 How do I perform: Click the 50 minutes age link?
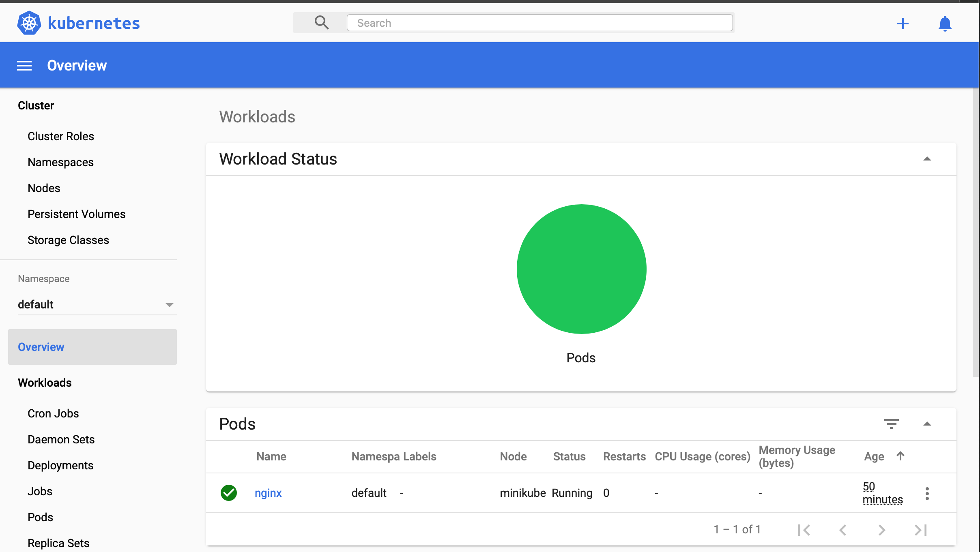[883, 493]
